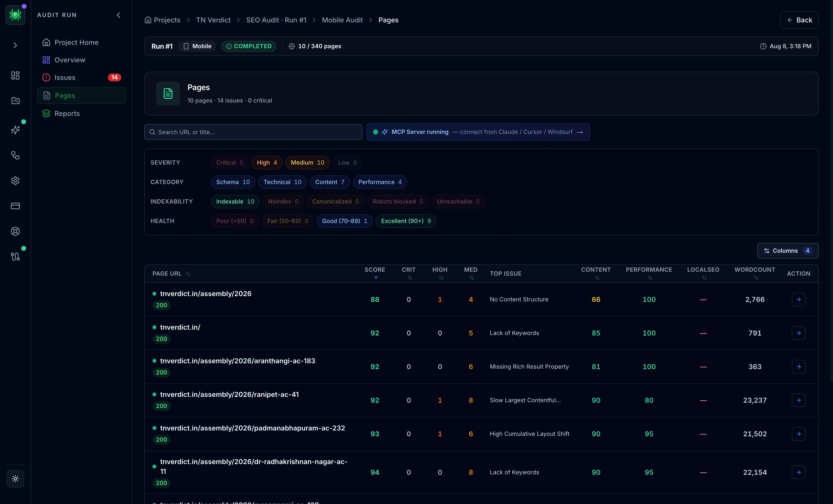Sort by HIGH column
833x504 pixels.
(x=440, y=273)
